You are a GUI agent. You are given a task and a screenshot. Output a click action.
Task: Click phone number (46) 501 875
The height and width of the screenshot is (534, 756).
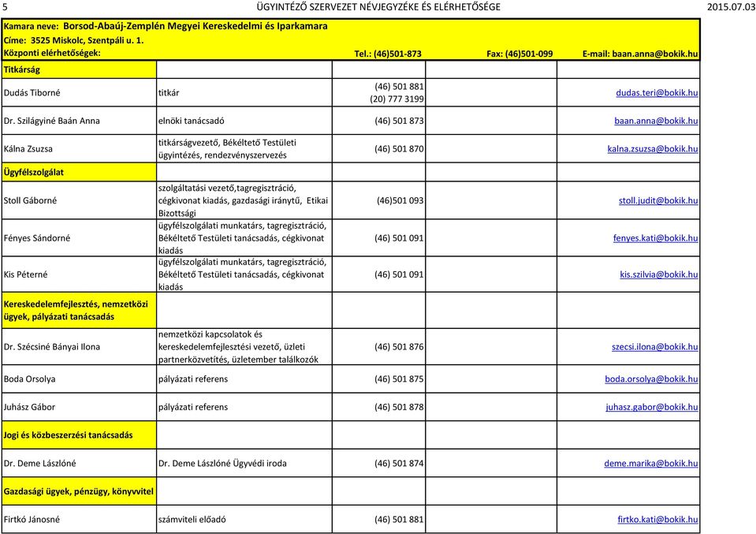tap(399, 379)
